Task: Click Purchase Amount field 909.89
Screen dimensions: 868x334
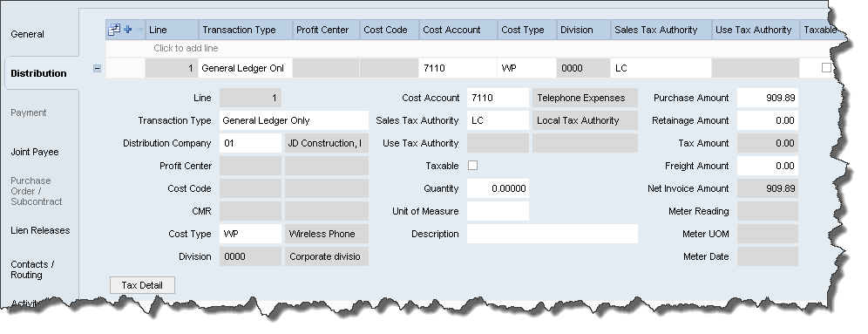Action: [768, 98]
